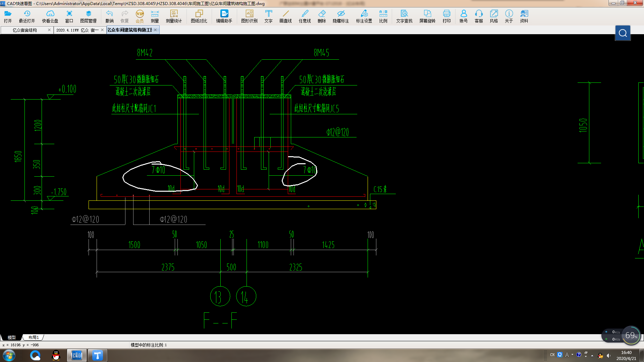Toggle 隐藏标注 hide annotations
The image size is (644, 362).
341,16
